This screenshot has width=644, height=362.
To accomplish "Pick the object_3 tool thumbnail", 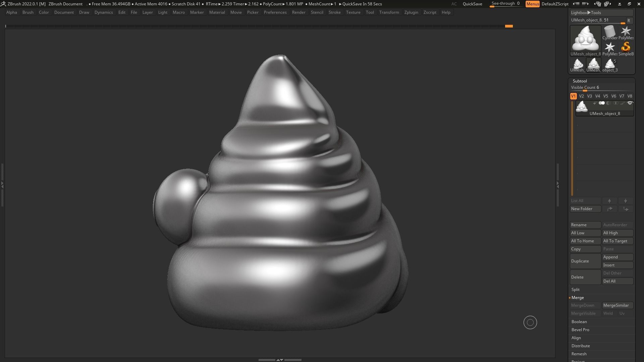I will [x=609, y=65].
